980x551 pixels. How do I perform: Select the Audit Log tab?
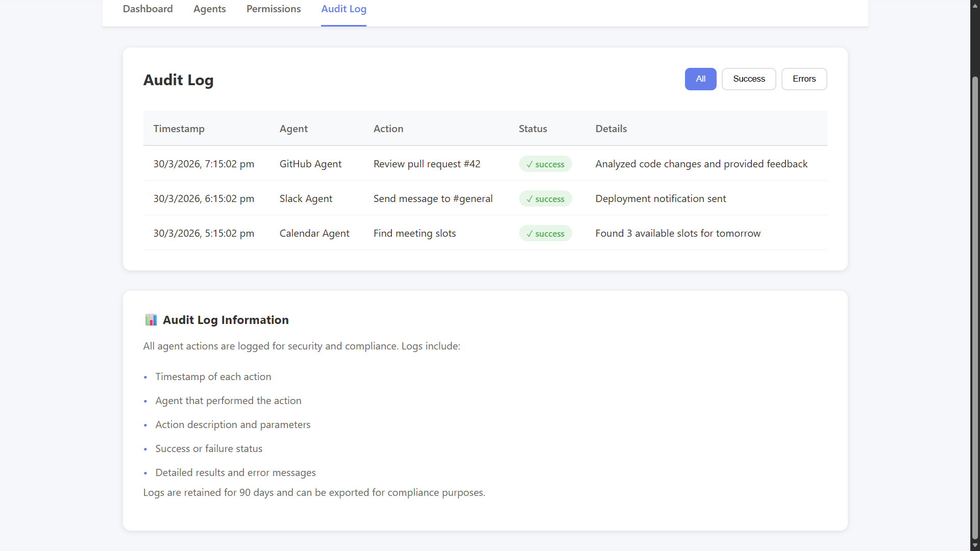(x=344, y=9)
